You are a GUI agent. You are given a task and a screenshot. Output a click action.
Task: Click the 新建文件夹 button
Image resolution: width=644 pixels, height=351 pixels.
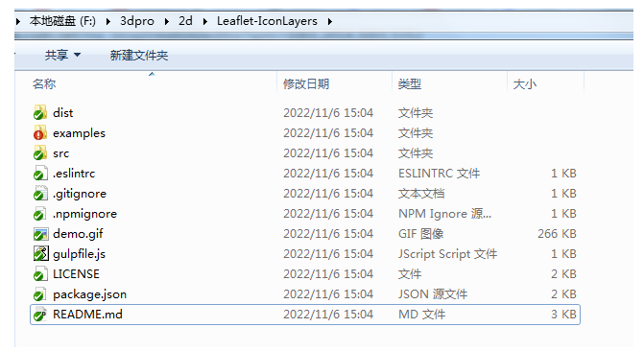139,55
